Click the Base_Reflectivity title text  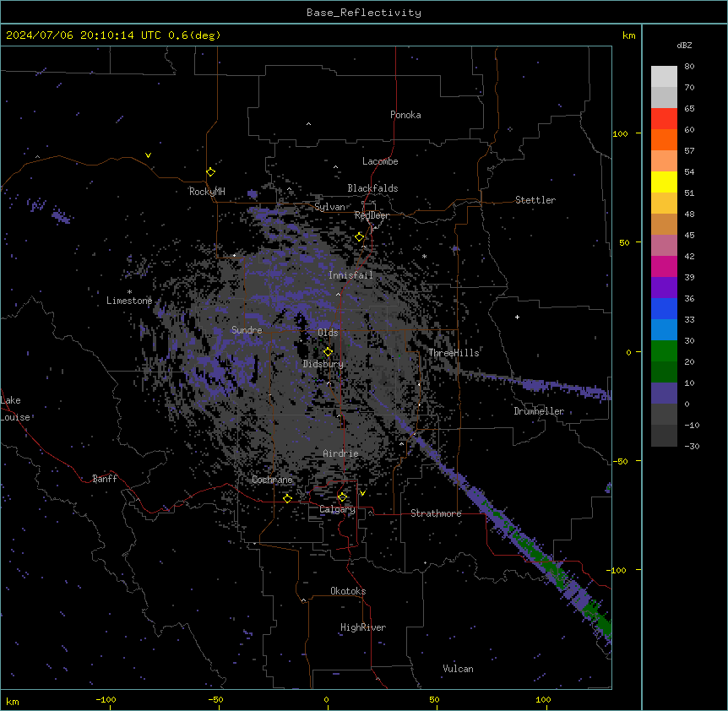coord(364,13)
